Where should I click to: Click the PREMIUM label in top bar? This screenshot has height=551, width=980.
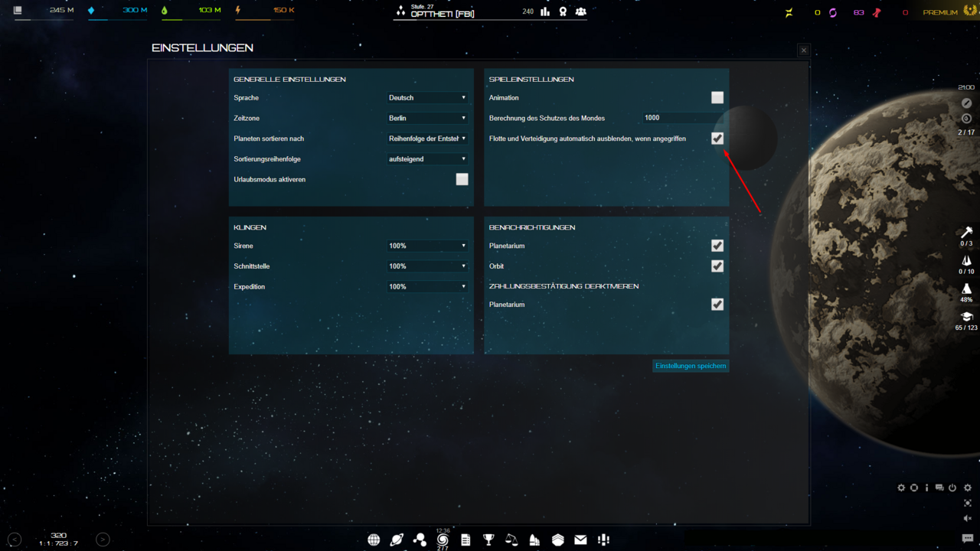pyautogui.click(x=940, y=12)
